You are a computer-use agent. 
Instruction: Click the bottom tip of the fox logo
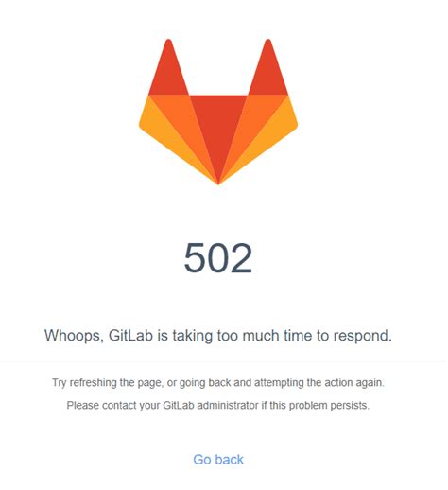pos(218,183)
